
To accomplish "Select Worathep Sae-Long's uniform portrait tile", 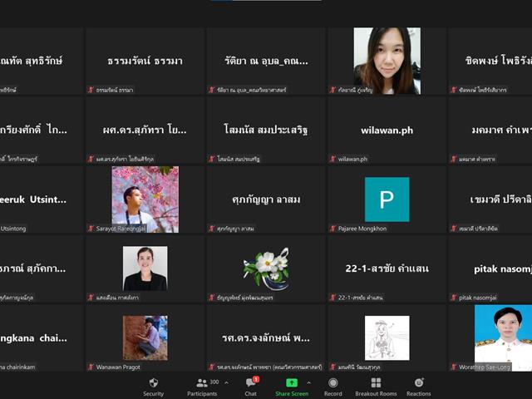I will pos(503,338).
